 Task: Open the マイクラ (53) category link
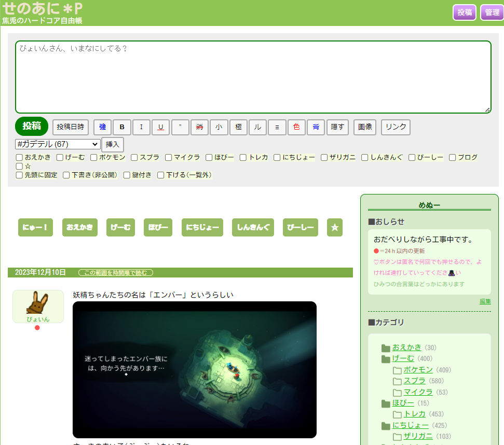coord(418,392)
